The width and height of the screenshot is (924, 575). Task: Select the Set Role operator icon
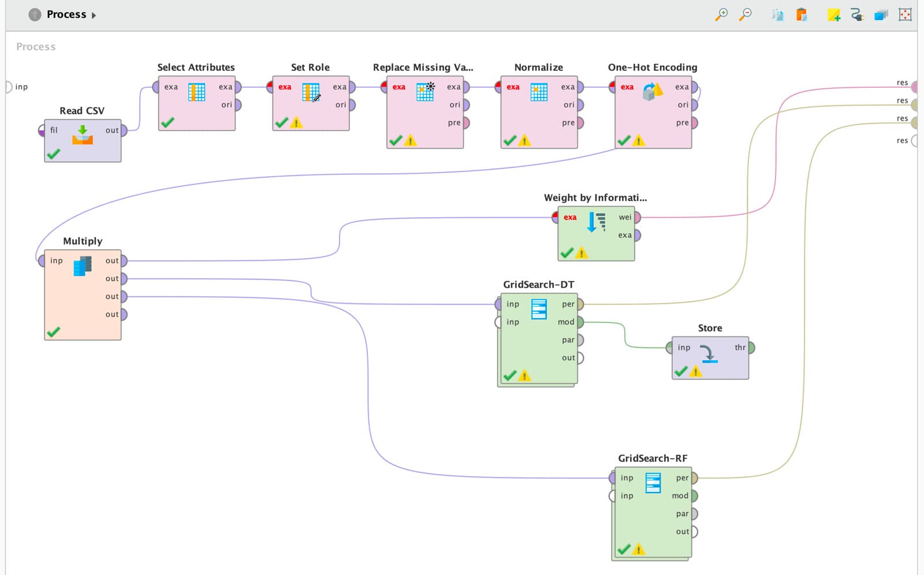pos(311,92)
